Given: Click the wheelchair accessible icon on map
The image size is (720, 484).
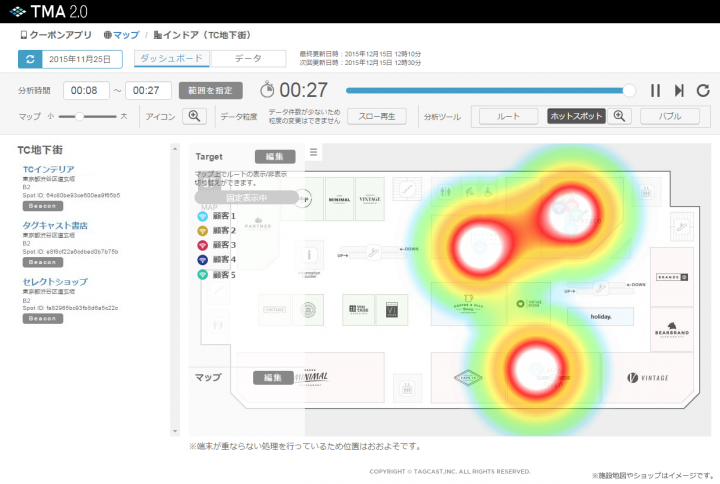Looking at the screenshot, I should click(489, 192).
